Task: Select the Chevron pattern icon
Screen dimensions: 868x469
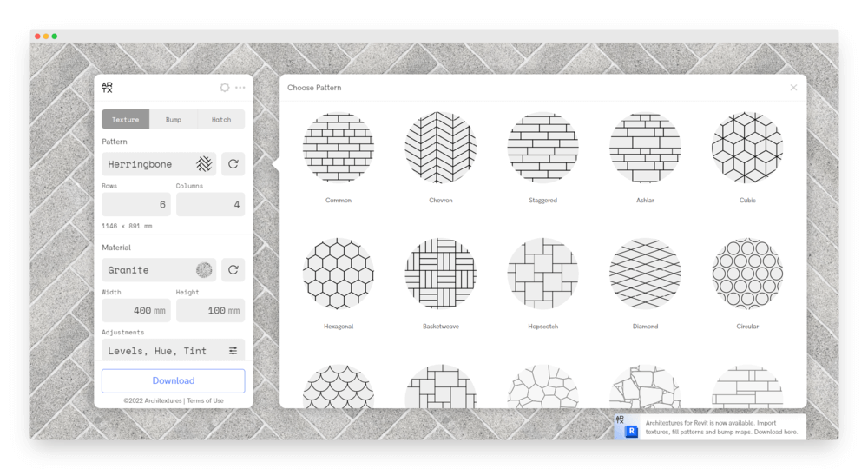Action: click(441, 148)
